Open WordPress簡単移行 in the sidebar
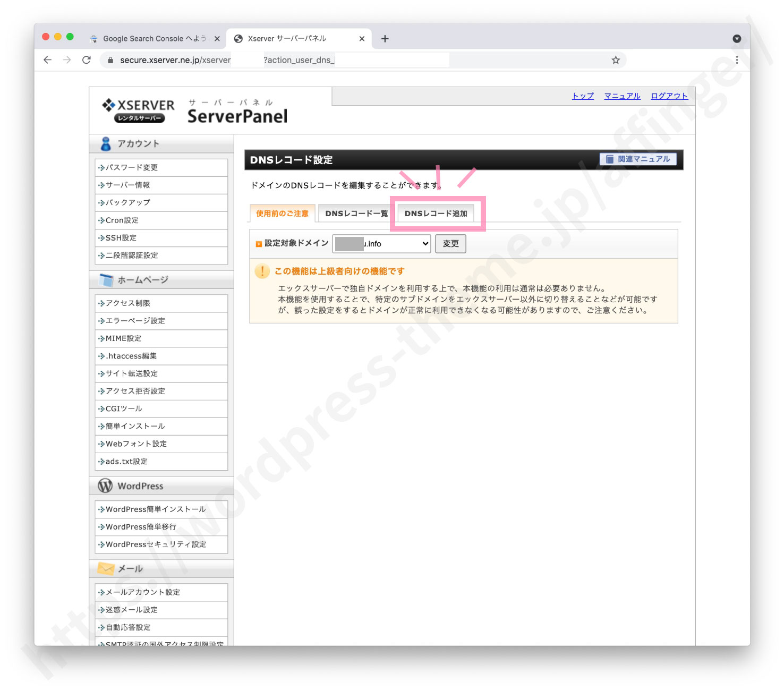Viewport: 784px width, 690px height. 161,527
